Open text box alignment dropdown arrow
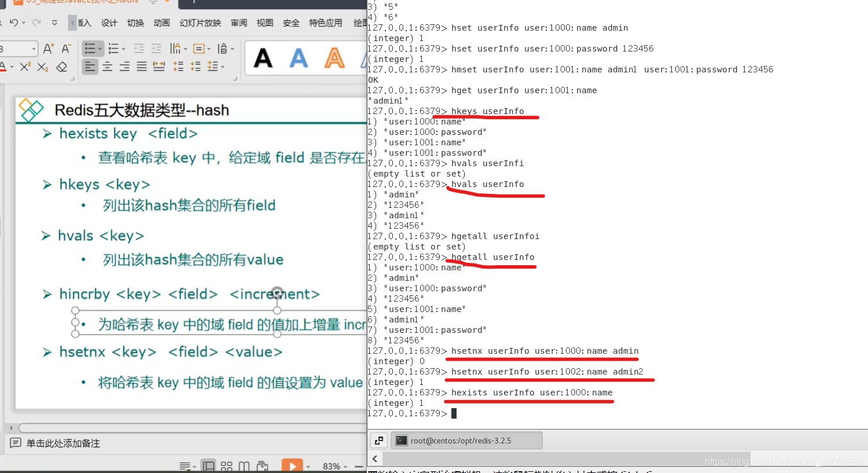This screenshot has width=868, height=473. pyautogui.click(x=209, y=49)
